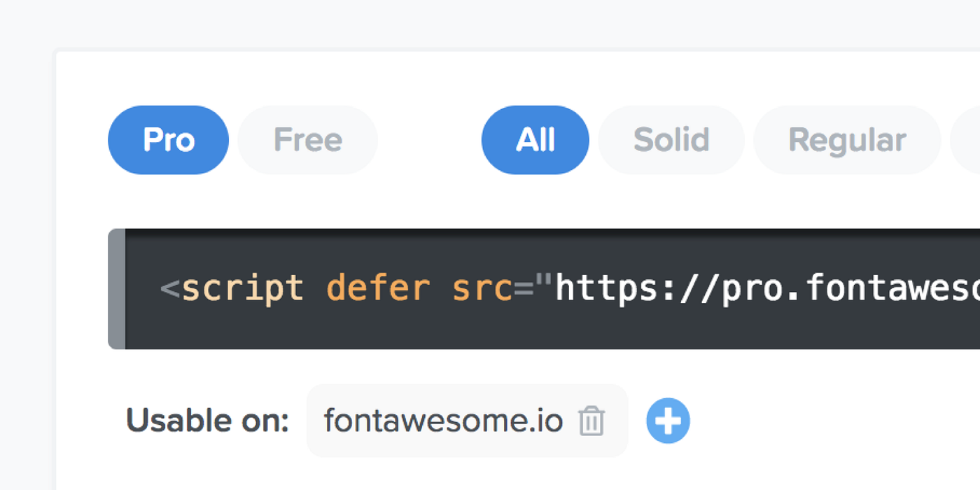This screenshot has height=490, width=980.
Task: Click the script embed code block
Action: (544, 288)
